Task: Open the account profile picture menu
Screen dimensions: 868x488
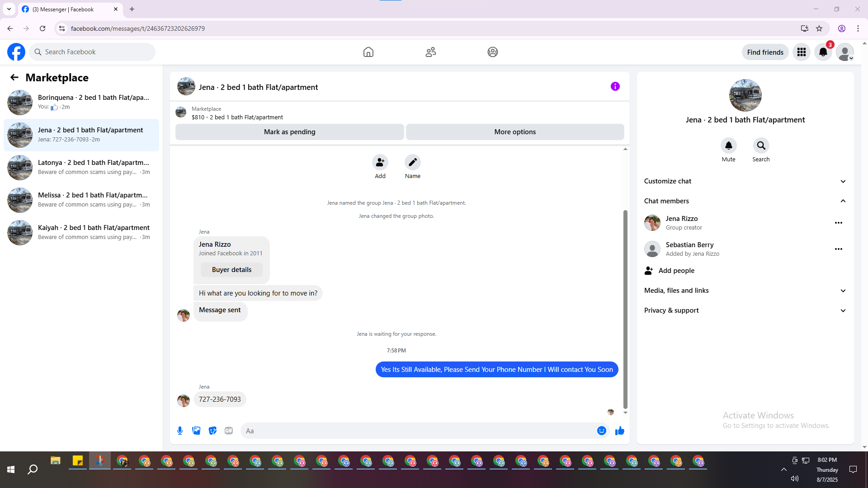Action: [x=845, y=52]
